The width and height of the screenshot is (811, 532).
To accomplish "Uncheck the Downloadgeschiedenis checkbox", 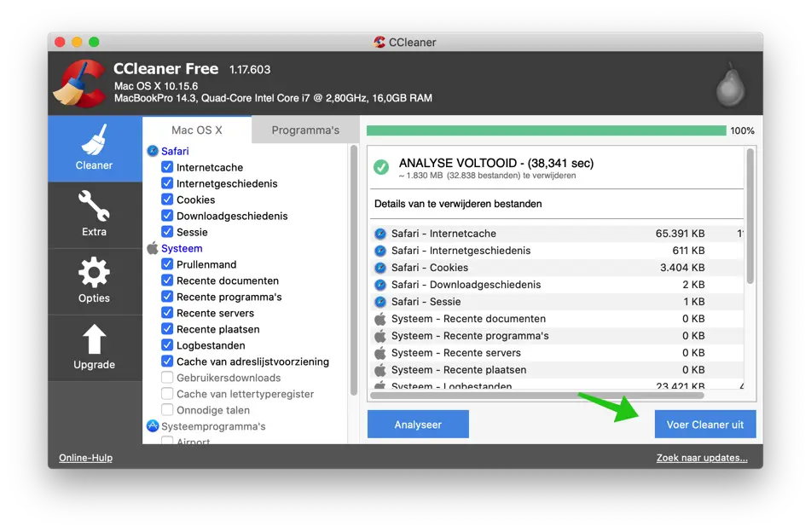I will click(x=167, y=216).
